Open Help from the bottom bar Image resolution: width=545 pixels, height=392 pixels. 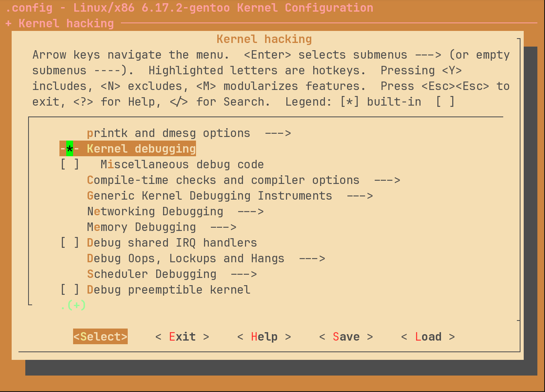click(x=264, y=337)
